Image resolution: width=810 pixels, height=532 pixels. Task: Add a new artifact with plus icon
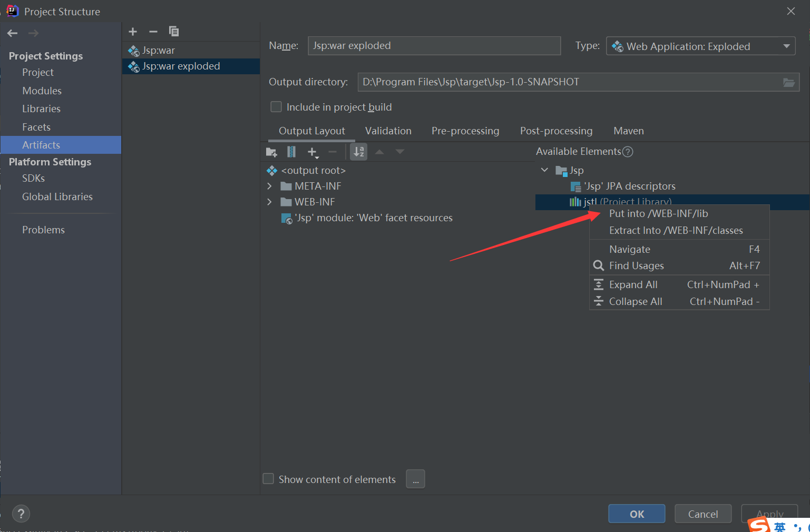(133, 32)
